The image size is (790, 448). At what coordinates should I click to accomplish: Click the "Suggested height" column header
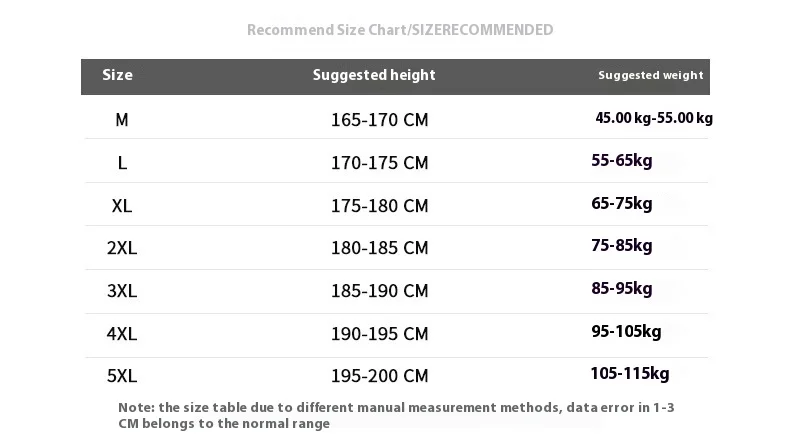pyautogui.click(x=374, y=75)
